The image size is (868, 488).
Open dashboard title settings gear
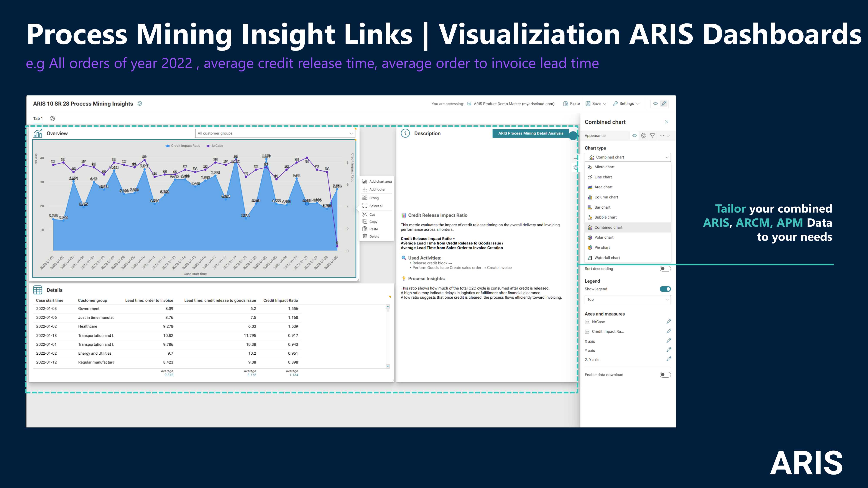(x=140, y=104)
